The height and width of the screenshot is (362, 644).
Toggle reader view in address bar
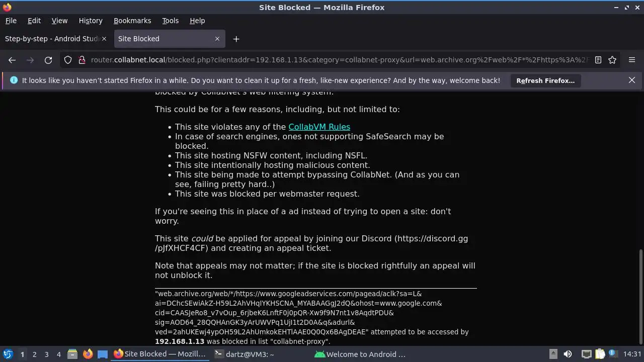pyautogui.click(x=598, y=60)
